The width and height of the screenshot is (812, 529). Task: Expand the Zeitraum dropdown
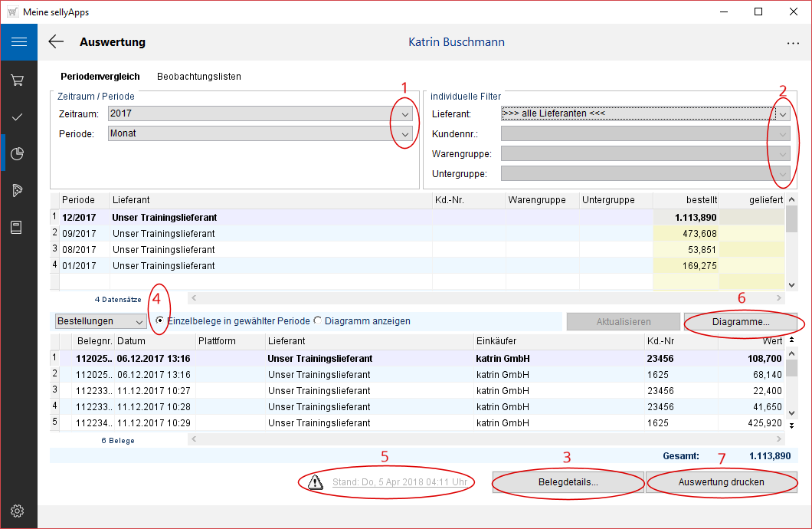coord(405,113)
